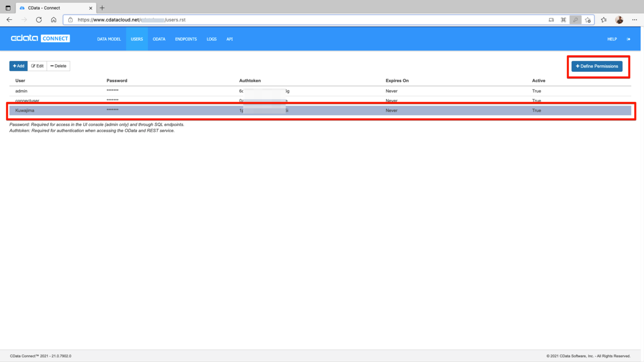Reload the page with refresh icon
Image resolution: width=644 pixels, height=362 pixels.
[39, 20]
